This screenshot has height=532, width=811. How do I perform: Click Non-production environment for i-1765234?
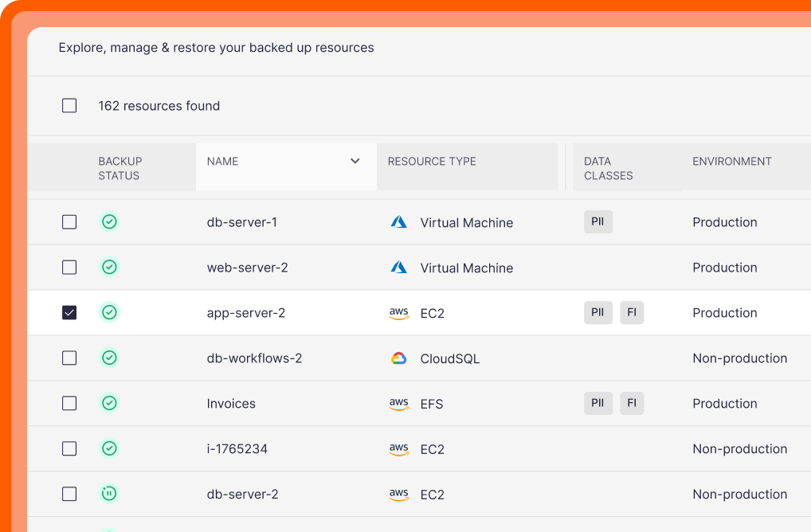pyautogui.click(x=739, y=448)
